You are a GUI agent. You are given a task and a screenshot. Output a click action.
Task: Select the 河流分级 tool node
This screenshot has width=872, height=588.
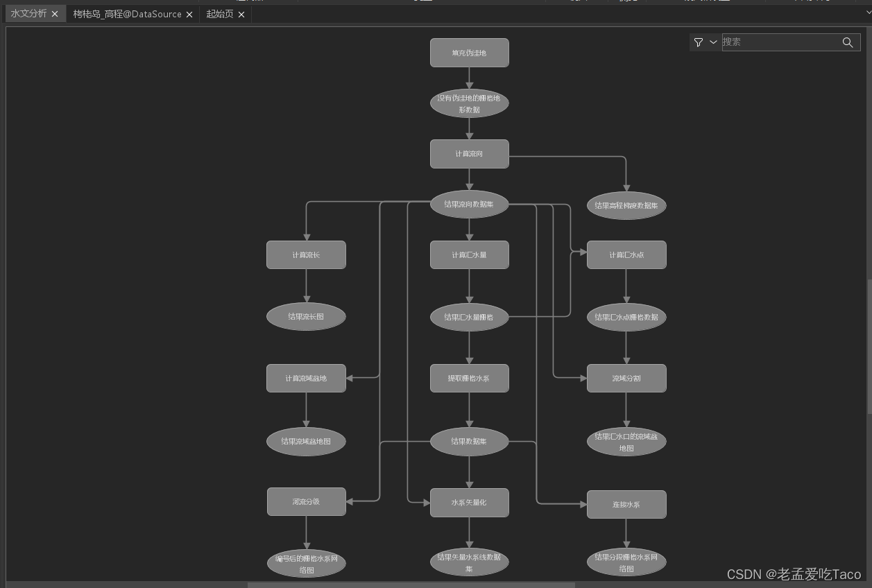coord(306,501)
